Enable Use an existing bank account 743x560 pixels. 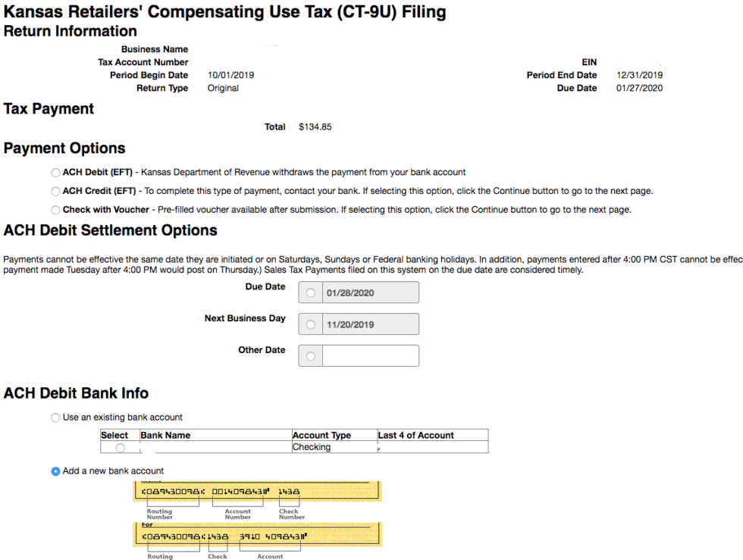pos(55,417)
